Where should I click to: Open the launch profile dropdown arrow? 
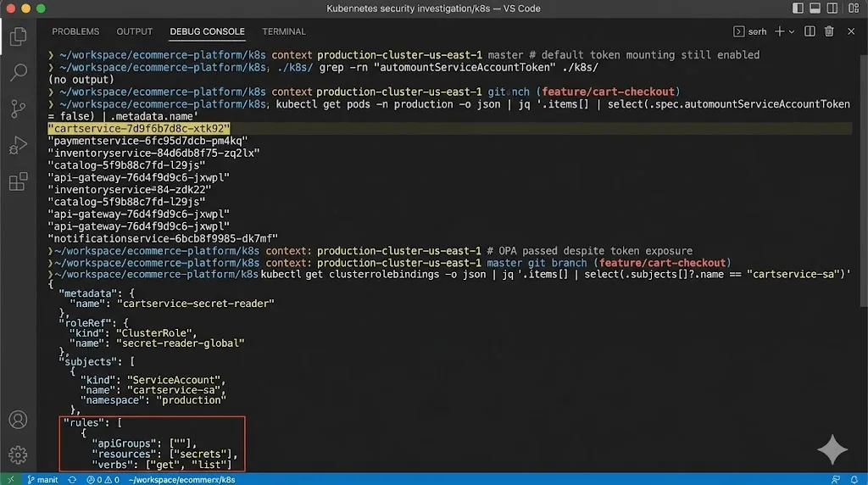coord(792,31)
